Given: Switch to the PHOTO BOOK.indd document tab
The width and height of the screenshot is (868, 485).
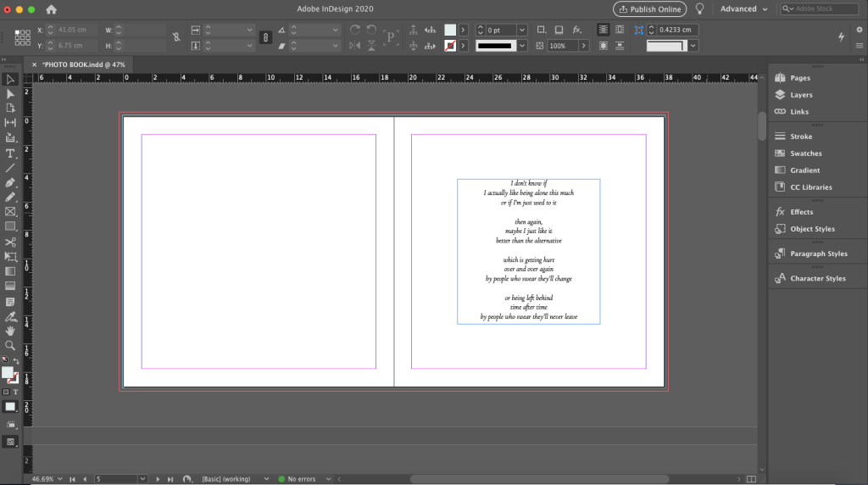Looking at the screenshot, I should click(83, 64).
